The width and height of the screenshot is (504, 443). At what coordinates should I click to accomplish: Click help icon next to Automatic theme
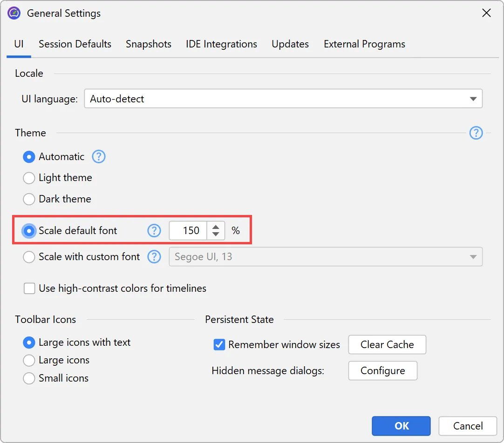pos(99,157)
